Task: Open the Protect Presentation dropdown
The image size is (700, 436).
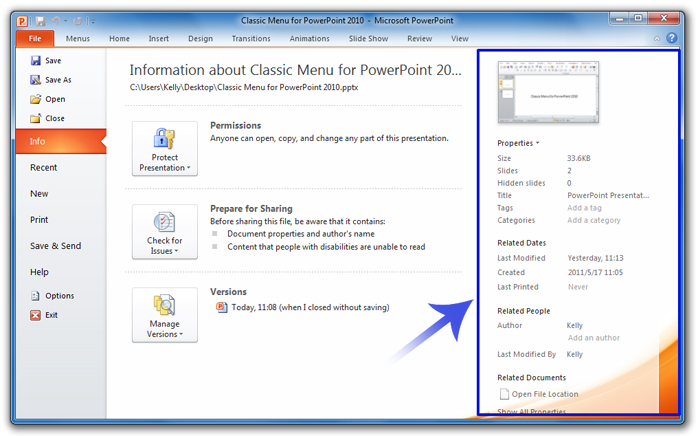Action: pyautogui.click(x=165, y=149)
